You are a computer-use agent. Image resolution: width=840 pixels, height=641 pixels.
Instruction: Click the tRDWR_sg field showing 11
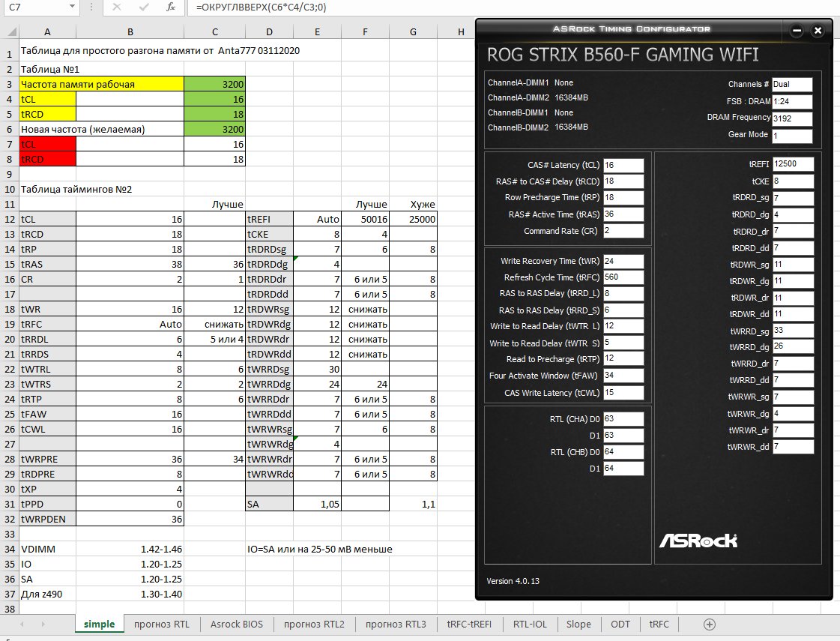[x=793, y=264]
